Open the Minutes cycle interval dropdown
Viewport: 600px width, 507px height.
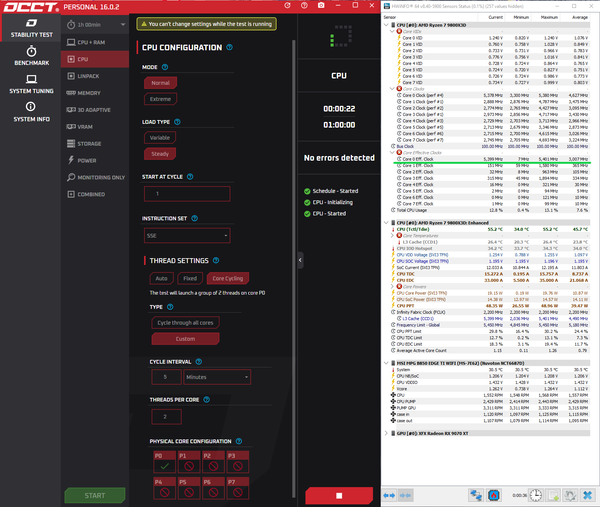pyautogui.click(x=217, y=377)
